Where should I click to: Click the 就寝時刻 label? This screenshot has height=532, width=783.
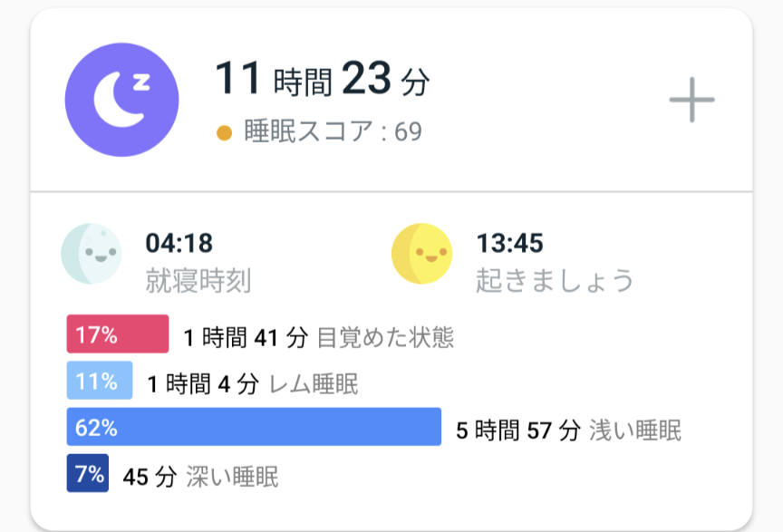(198, 281)
